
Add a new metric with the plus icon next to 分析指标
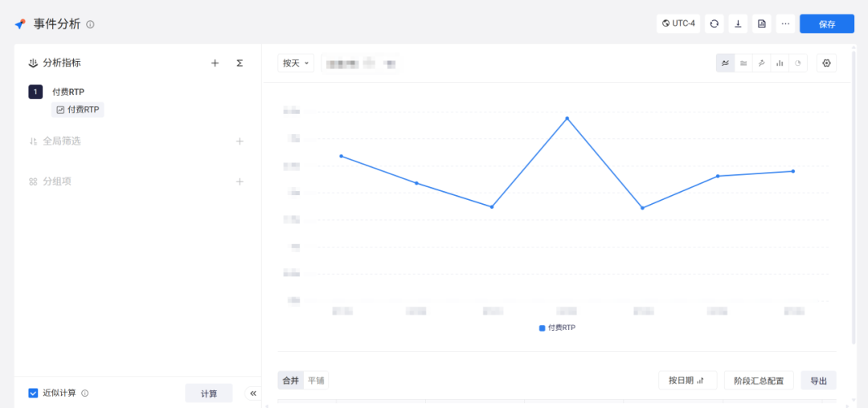coord(215,63)
